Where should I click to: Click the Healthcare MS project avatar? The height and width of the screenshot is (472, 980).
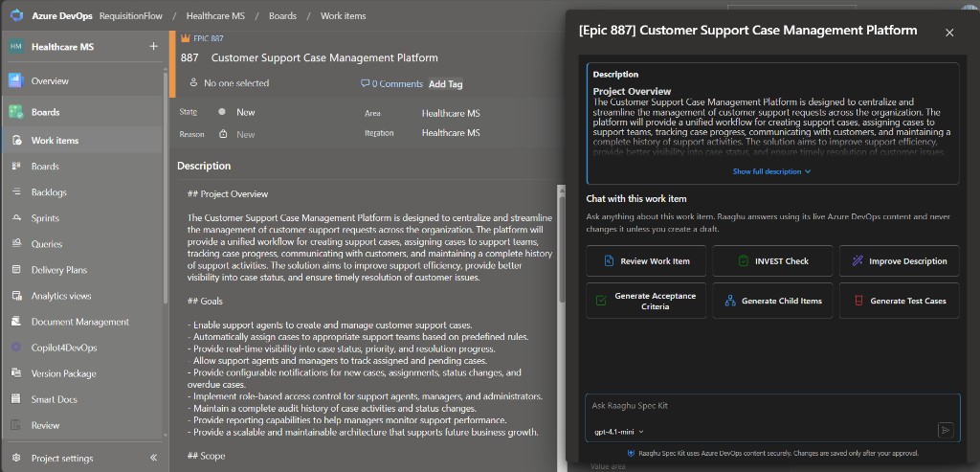point(15,46)
